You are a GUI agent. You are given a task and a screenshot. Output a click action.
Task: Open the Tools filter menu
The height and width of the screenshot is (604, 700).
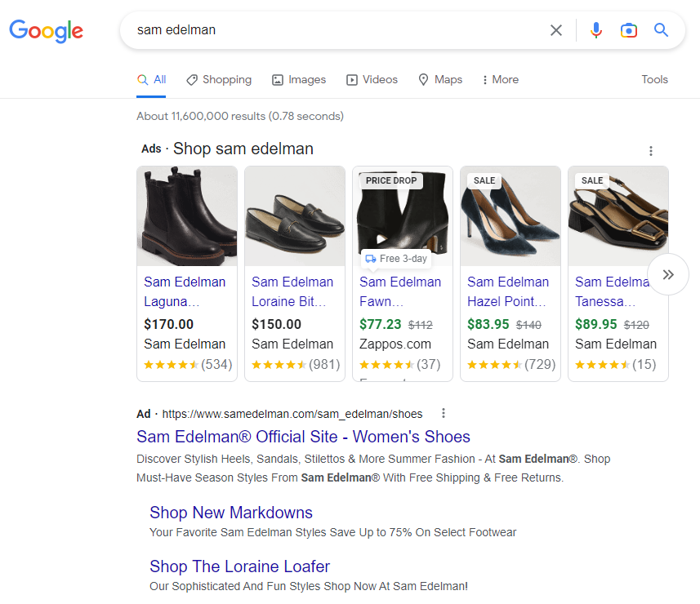[x=654, y=79]
